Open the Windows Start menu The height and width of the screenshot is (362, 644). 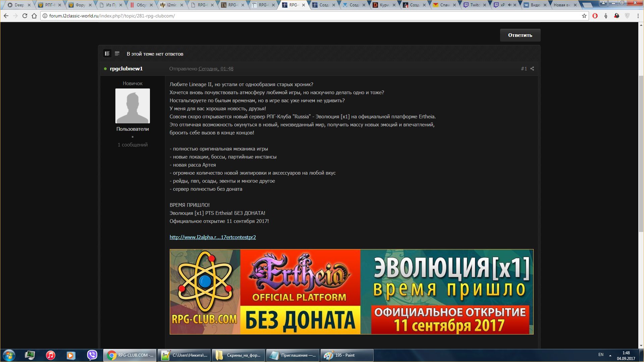tap(9, 355)
